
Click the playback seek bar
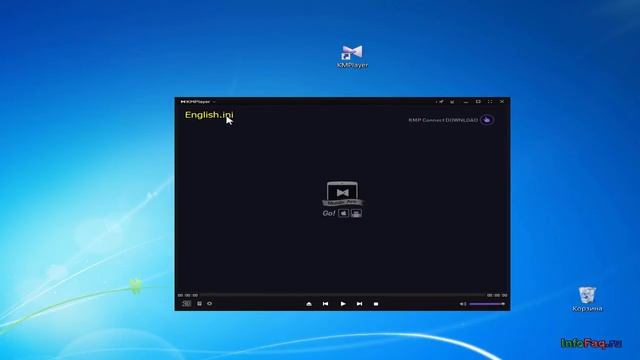342,294
